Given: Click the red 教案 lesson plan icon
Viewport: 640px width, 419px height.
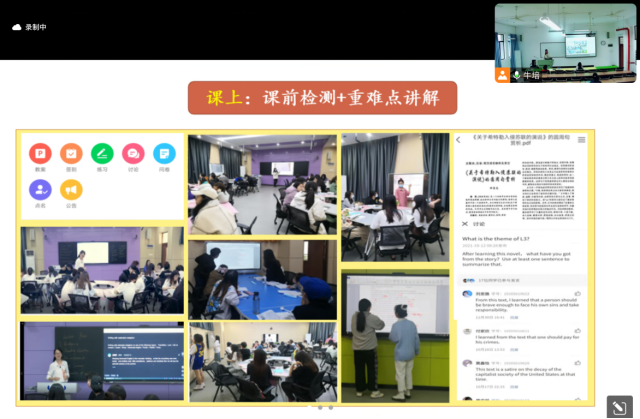Looking at the screenshot, I should click(x=40, y=154).
